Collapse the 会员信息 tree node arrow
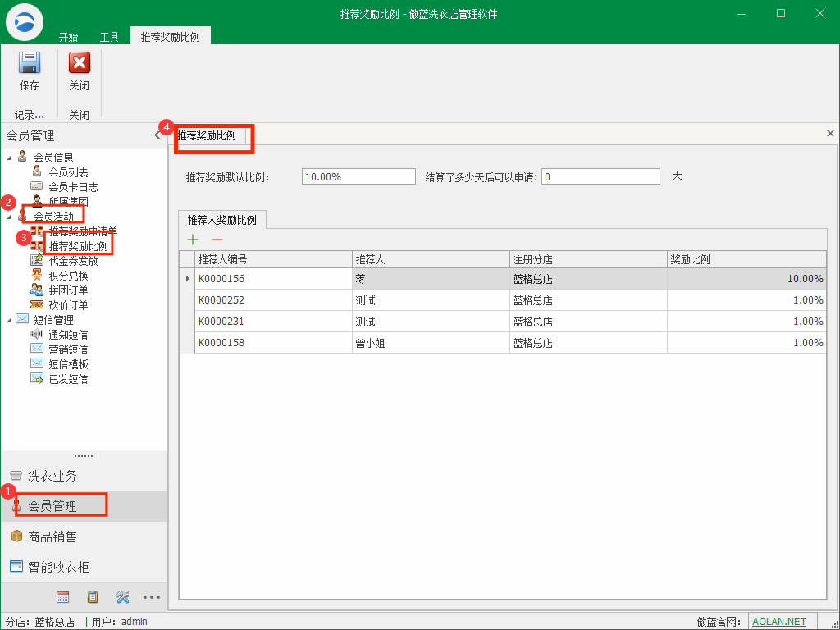 point(9,157)
